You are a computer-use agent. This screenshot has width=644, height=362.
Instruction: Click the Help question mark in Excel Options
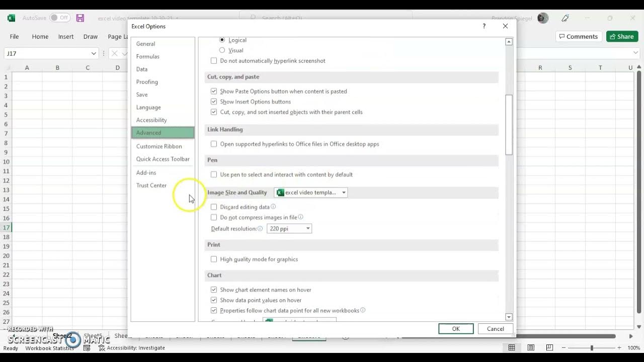coord(484,26)
